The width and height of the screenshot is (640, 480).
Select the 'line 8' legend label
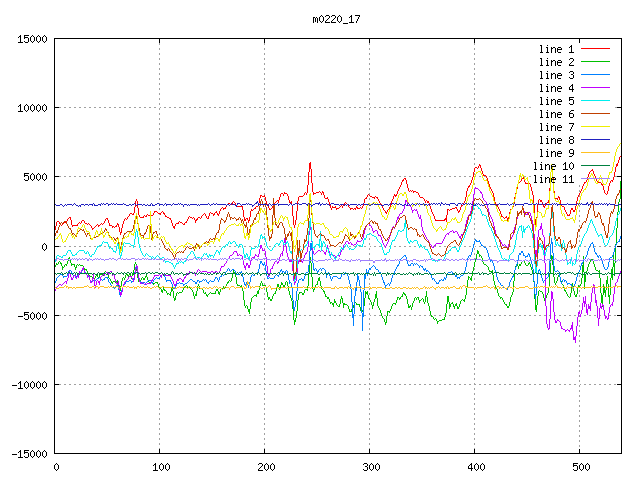556,140
